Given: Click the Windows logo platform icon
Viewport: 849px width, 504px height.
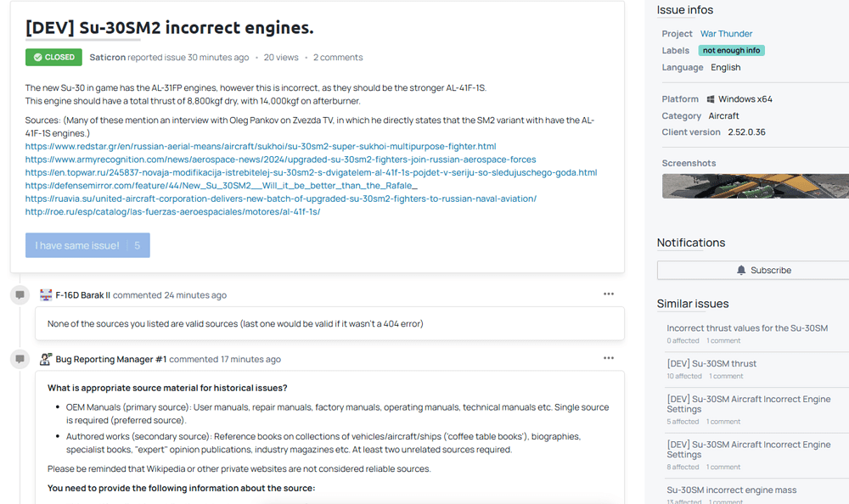Looking at the screenshot, I should pyautogui.click(x=711, y=99).
